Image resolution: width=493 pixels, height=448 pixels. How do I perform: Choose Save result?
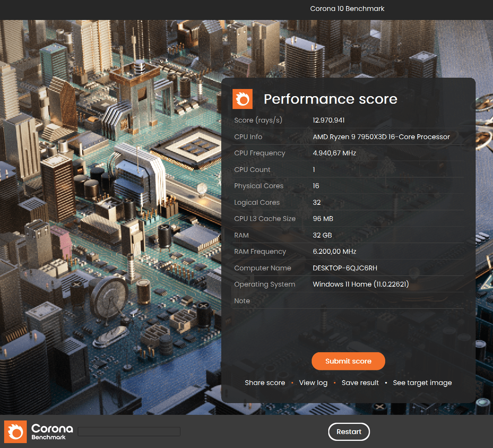pos(360,383)
